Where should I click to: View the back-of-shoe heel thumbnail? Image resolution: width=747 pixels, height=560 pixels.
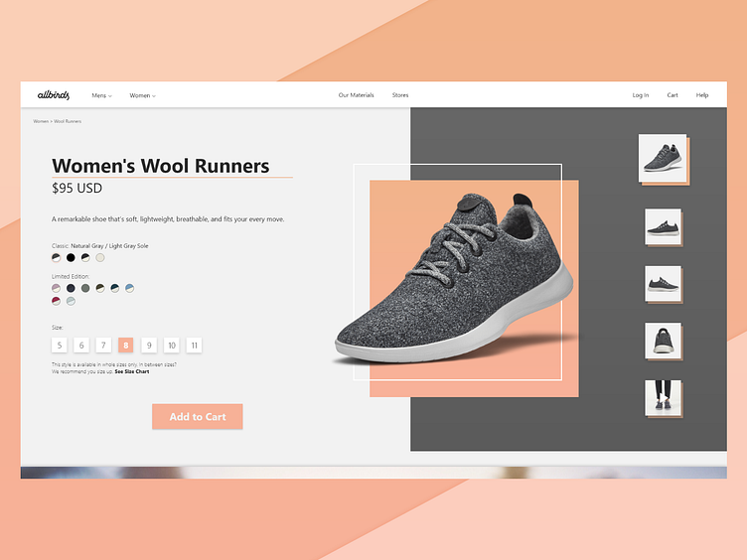[x=663, y=341]
